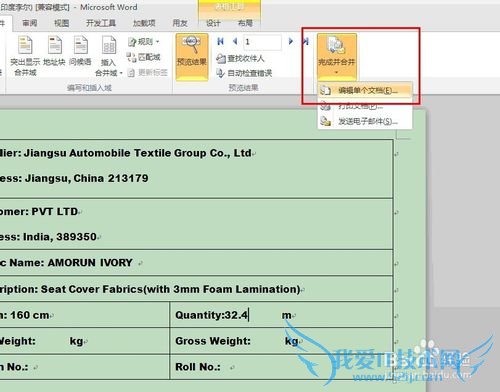Viewport: 500px width, 392px height.
Task: Click the 'PVT LTD' customer text
Action: pyautogui.click(x=55, y=212)
